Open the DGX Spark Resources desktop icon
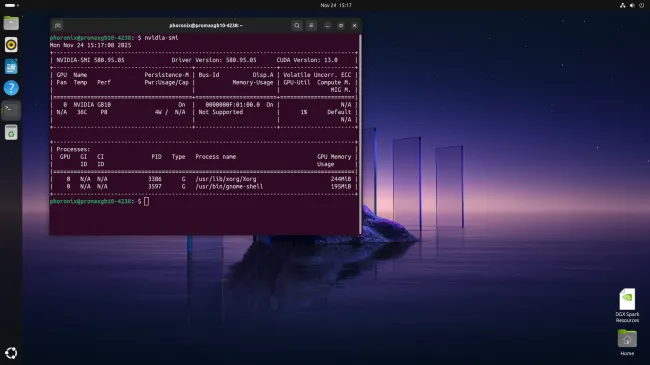The width and height of the screenshot is (650, 365). (627, 305)
